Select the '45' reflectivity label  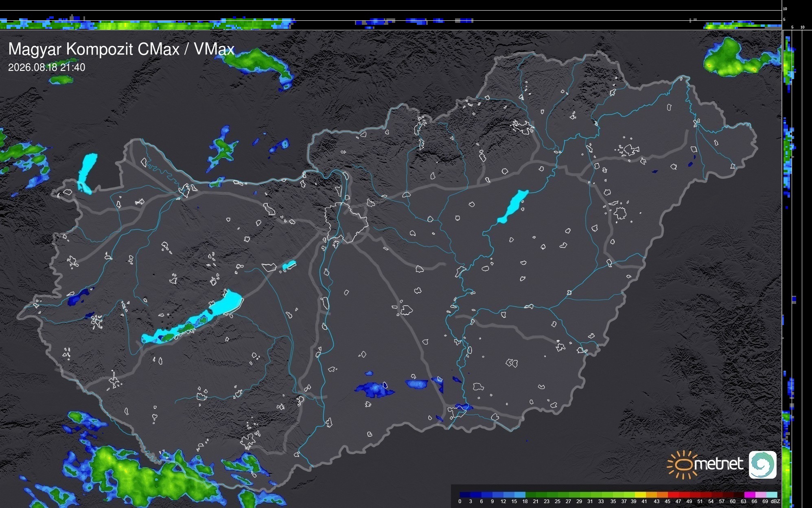click(x=668, y=501)
